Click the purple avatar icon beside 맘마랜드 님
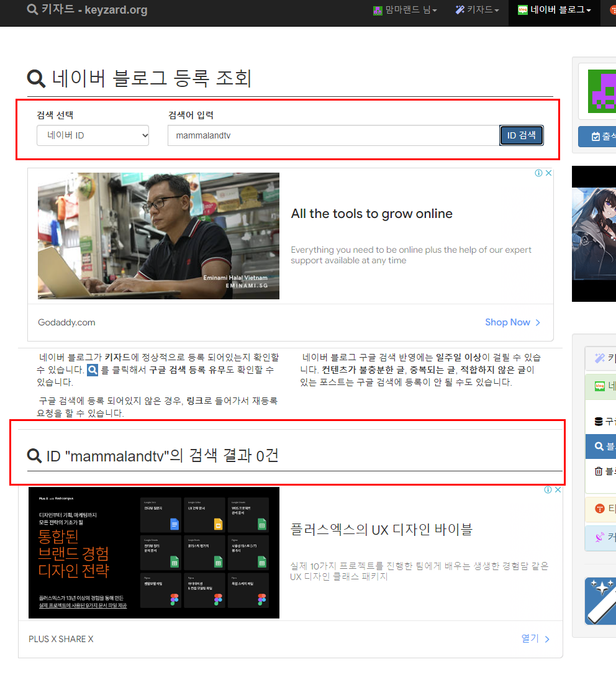Viewport: 616px width, 680px height. pyautogui.click(x=378, y=11)
